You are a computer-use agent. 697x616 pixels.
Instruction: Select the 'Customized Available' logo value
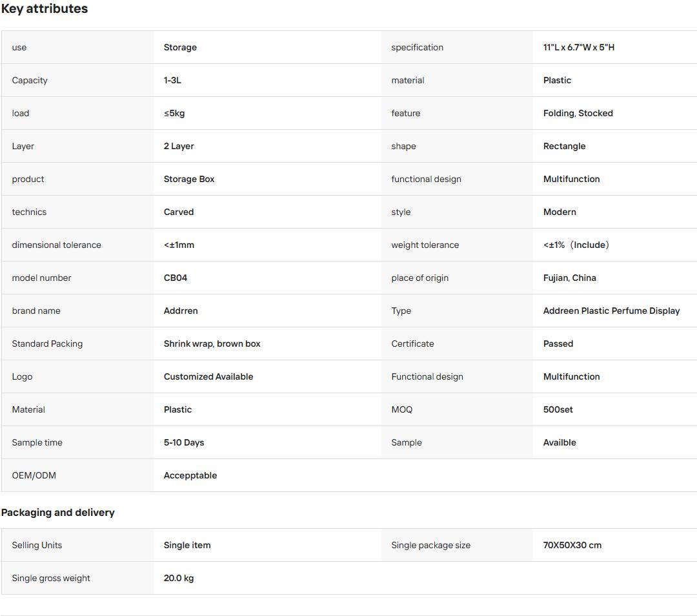click(208, 376)
